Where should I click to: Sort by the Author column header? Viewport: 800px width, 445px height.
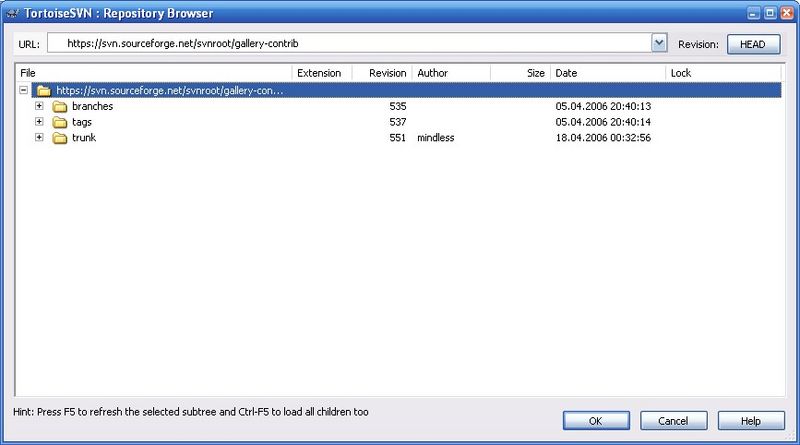tap(451, 73)
